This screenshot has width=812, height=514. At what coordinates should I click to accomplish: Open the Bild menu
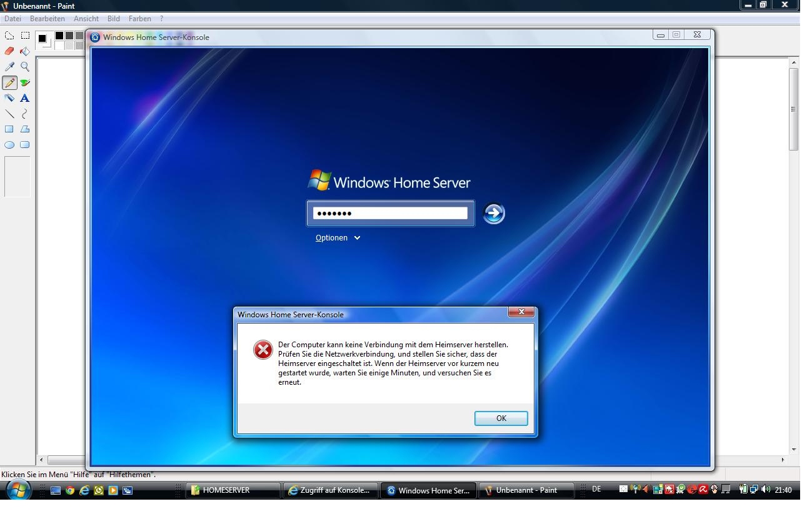pos(114,19)
